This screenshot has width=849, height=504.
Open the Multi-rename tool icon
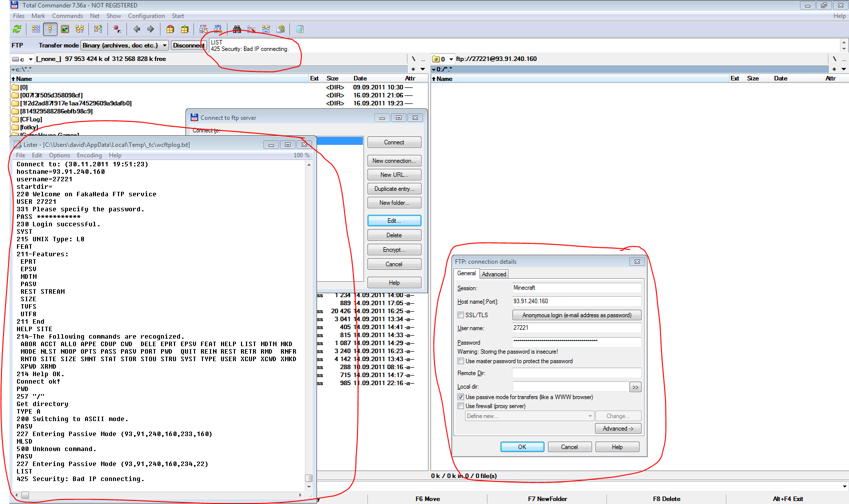point(251,29)
